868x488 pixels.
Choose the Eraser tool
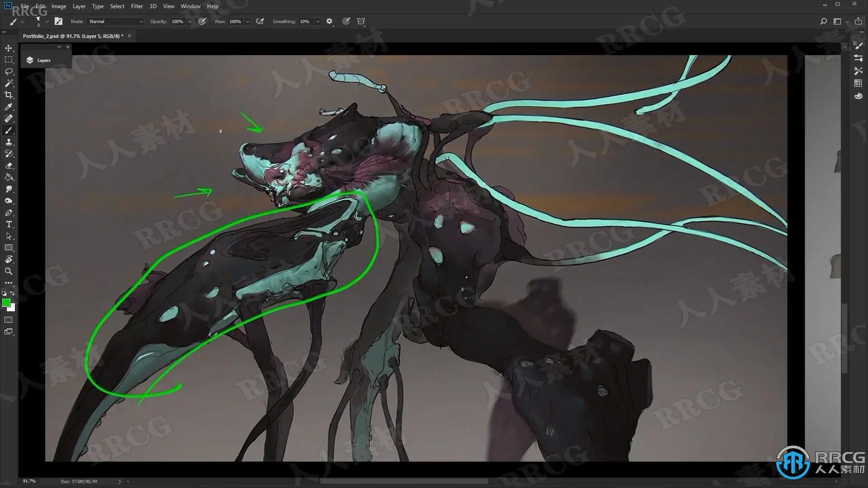(x=9, y=165)
